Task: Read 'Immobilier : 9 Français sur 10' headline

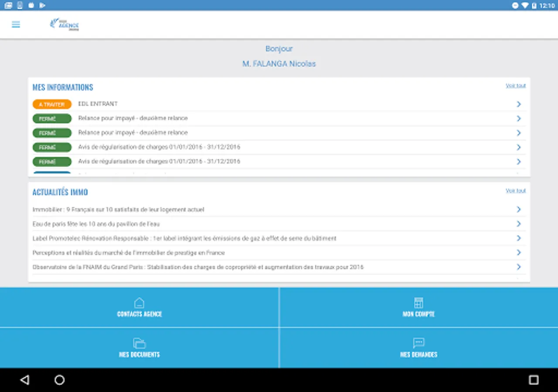Action: point(118,210)
